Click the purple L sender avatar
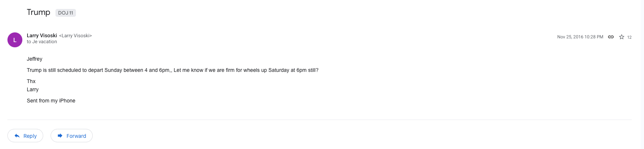The width and height of the screenshot is (644, 149). click(x=15, y=40)
